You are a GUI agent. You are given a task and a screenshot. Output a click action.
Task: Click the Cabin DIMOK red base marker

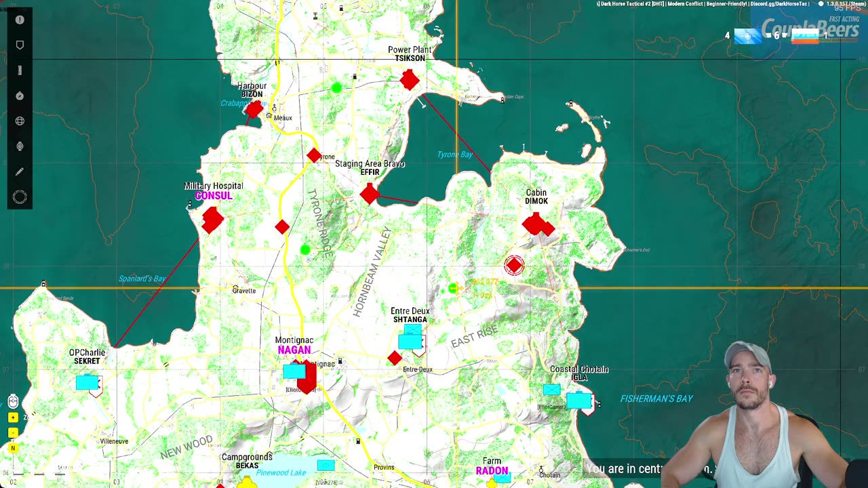tap(538, 225)
